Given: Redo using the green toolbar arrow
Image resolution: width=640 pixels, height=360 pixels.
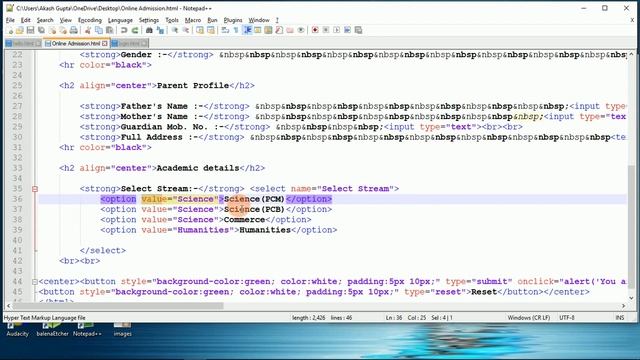Looking at the screenshot, I should click(135, 30).
